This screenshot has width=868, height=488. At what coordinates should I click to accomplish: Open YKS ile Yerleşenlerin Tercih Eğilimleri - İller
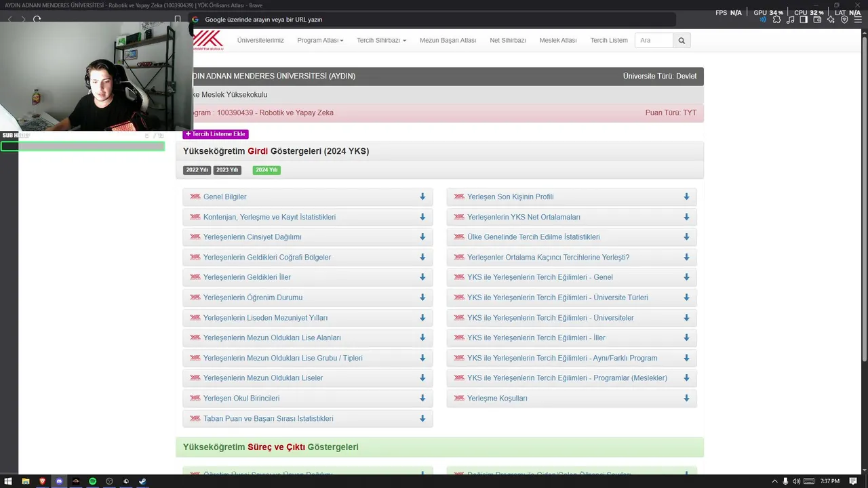536,338
